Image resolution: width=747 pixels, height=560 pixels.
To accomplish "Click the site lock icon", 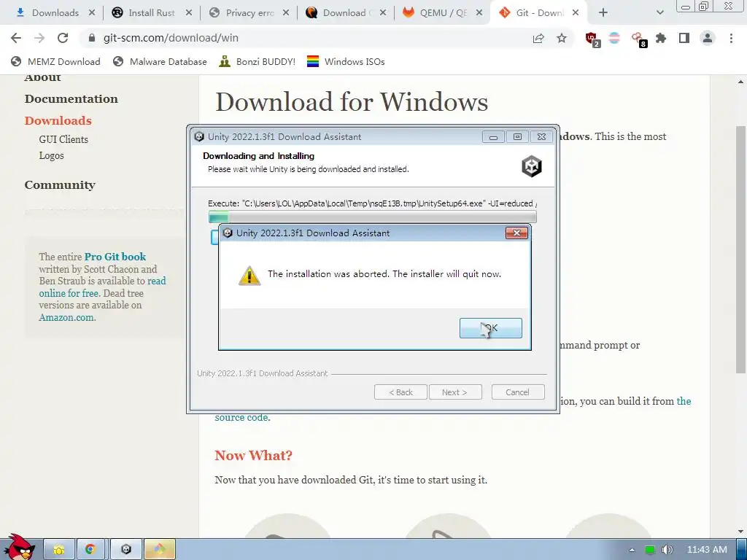I will (x=92, y=38).
